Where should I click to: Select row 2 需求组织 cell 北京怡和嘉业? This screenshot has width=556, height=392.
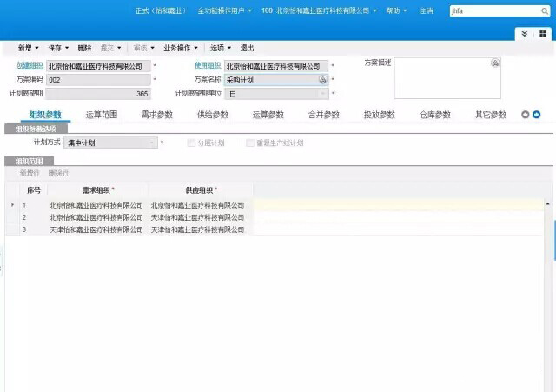tap(96, 217)
